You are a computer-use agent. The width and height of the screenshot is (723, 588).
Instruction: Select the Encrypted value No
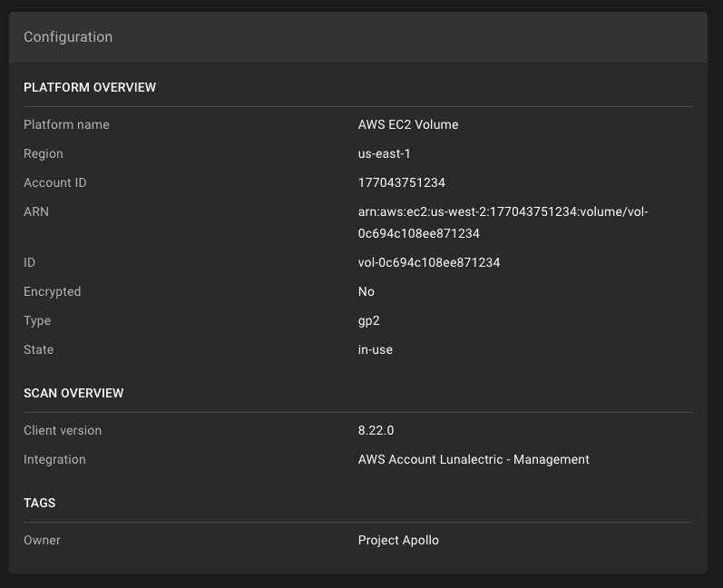366,291
